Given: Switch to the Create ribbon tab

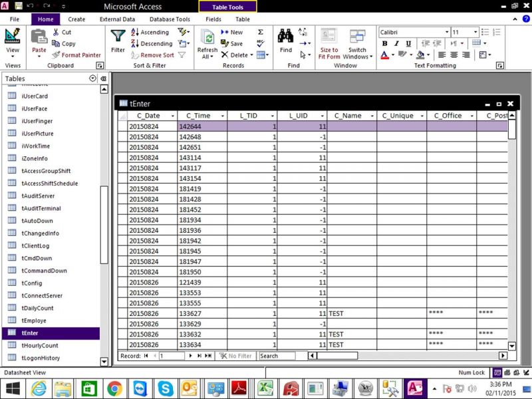Looking at the screenshot, I should (76, 19).
